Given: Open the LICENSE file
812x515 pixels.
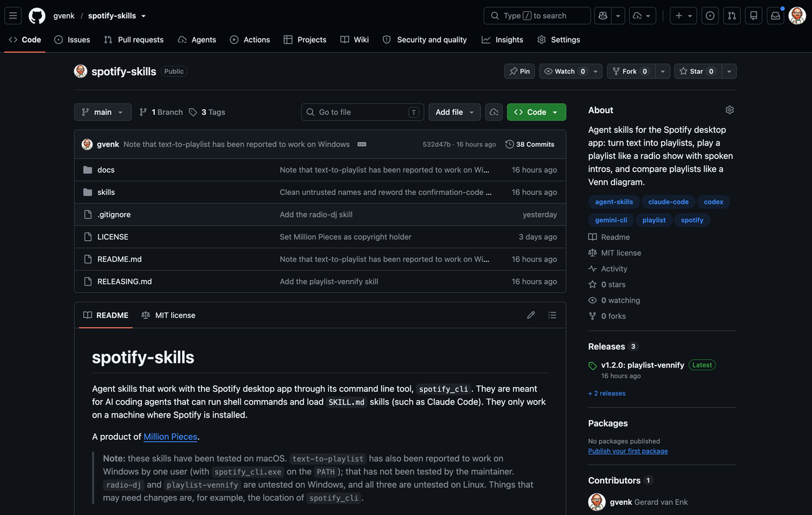Looking at the screenshot, I should click(113, 237).
